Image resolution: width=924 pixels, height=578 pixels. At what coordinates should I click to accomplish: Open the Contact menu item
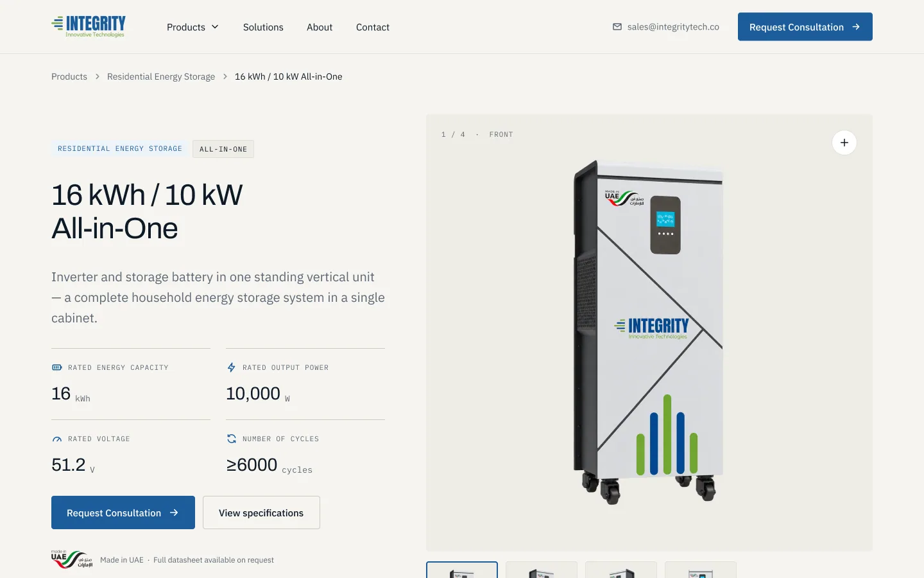pyautogui.click(x=373, y=27)
